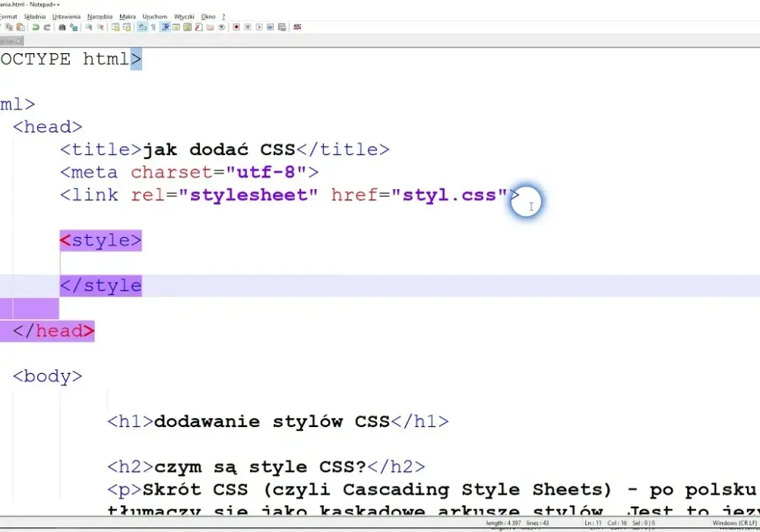Click heading text 'dodawanie stylów CSS'
The height and width of the screenshot is (532, 760).
pos(272,422)
